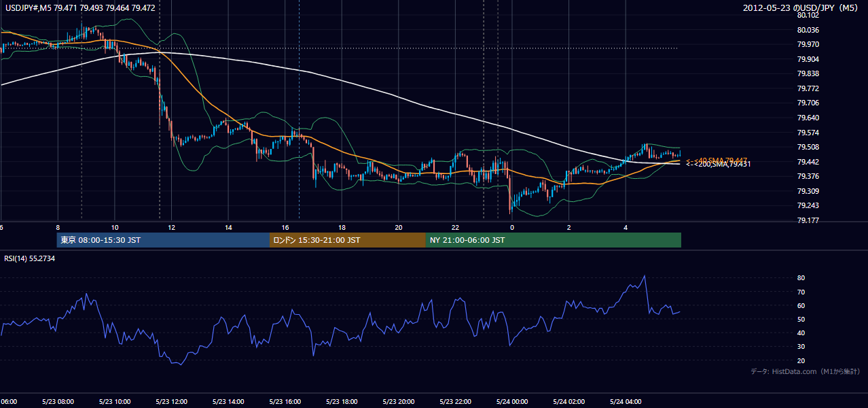Click hour label 12 under price chart
Viewport: 868px width, 408px height.
tap(172, 228)
